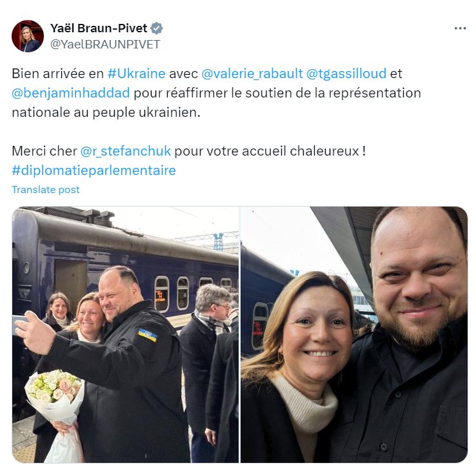The height and width of the screenshot is (470, 476).
Task: Click the text 'nationale au peuple ukrainien'
Action: click(x=106, y=112)
